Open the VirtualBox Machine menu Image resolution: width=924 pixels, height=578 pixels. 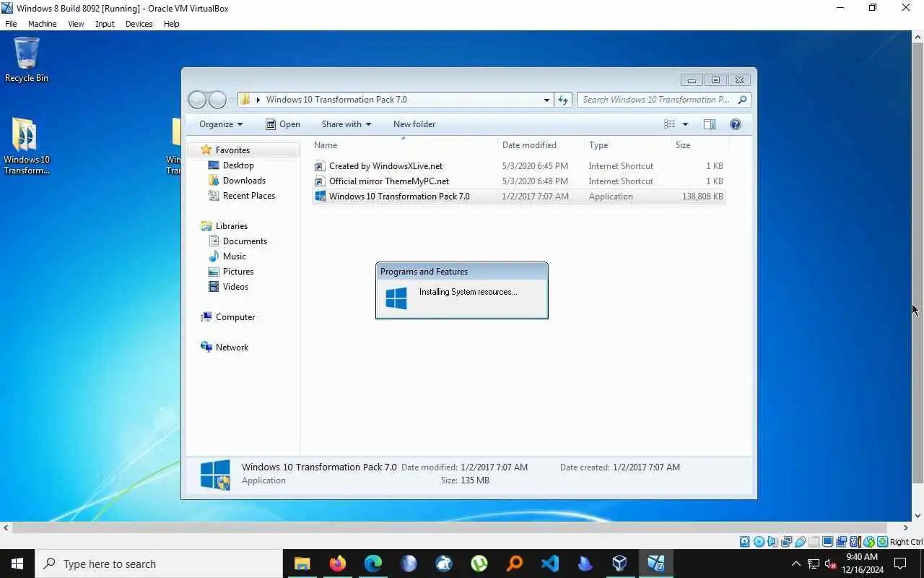coord(42,24)
